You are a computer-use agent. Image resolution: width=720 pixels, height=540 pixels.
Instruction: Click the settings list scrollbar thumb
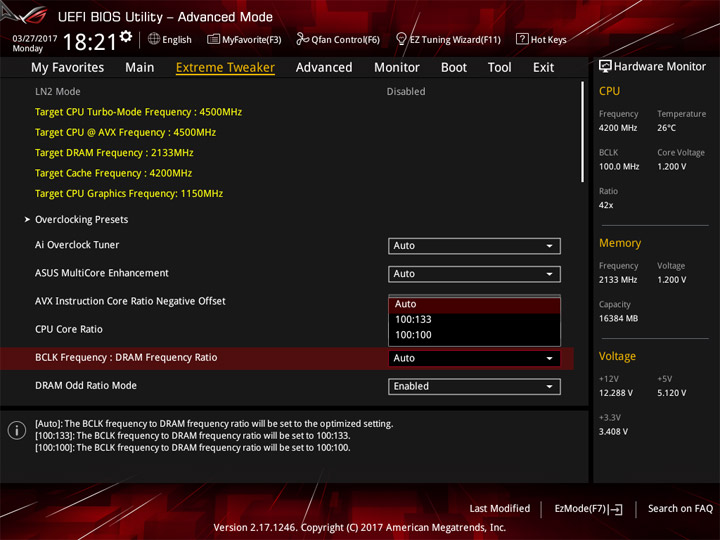point(583,132)
